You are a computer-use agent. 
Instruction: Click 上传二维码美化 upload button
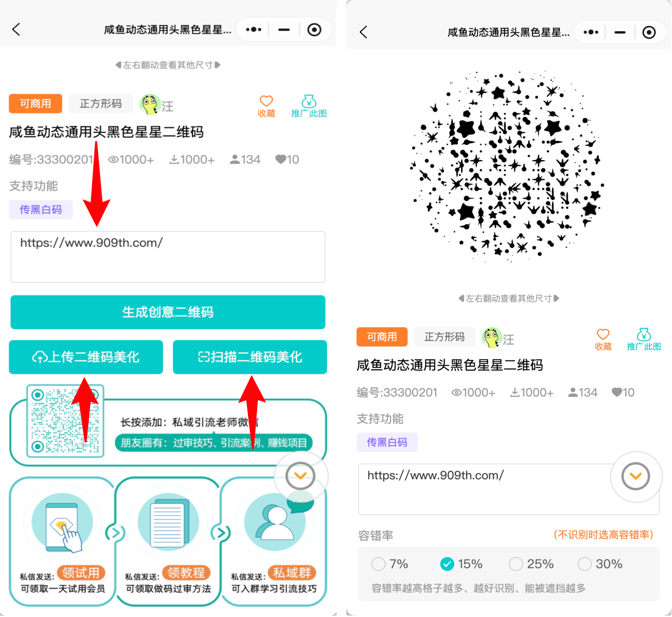(x=86, y=357)
